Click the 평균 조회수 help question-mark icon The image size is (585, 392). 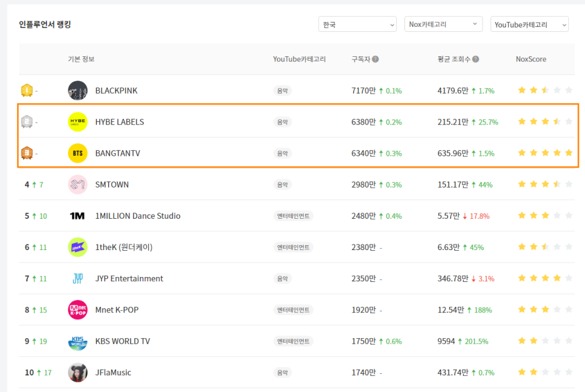click(475, 59)
